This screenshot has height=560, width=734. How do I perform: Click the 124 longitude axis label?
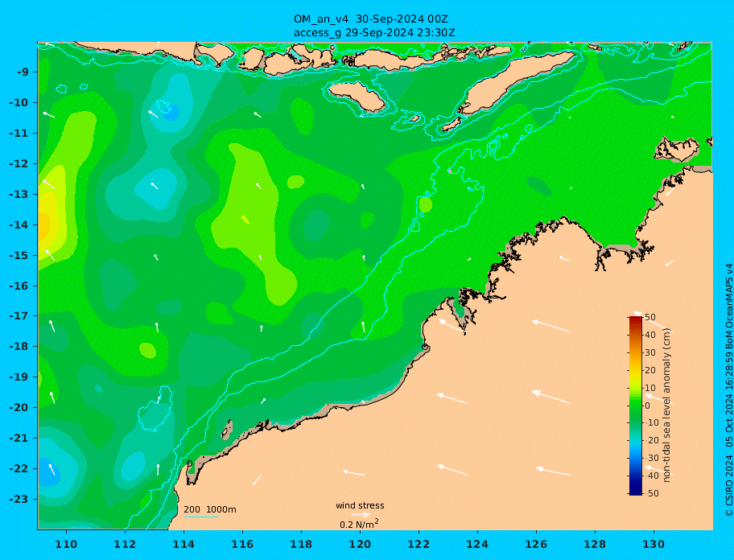click(477, 544)
